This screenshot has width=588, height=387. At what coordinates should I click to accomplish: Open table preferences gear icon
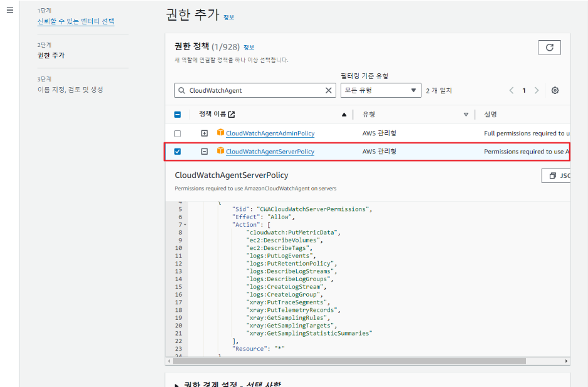point(555,90)
